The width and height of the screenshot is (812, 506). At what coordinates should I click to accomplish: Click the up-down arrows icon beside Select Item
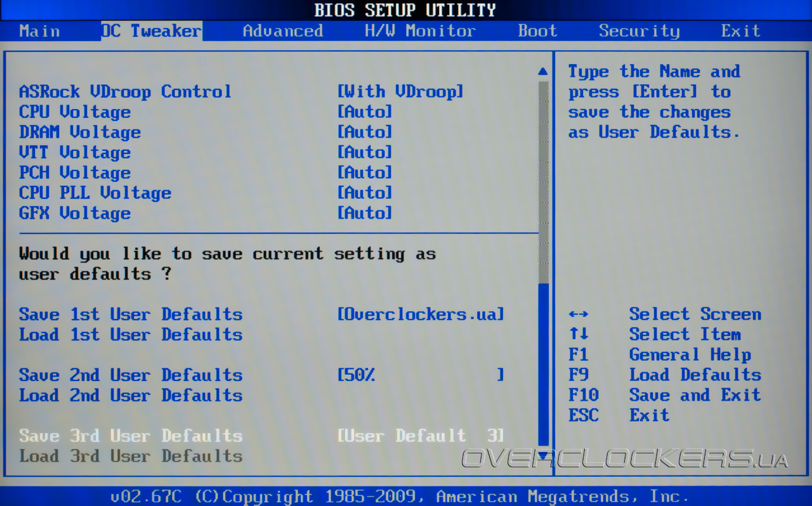pyautogui.click(x=579, y=334)
